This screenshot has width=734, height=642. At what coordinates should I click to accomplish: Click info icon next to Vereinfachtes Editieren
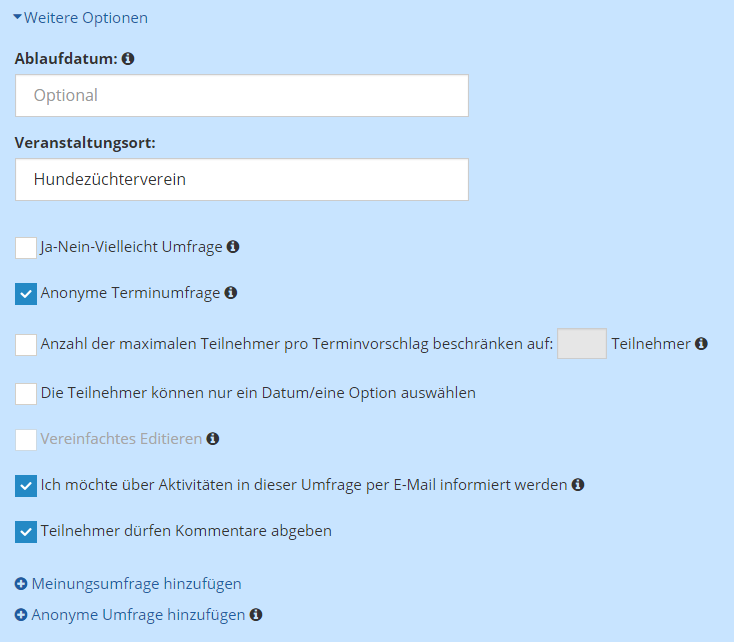213,439
